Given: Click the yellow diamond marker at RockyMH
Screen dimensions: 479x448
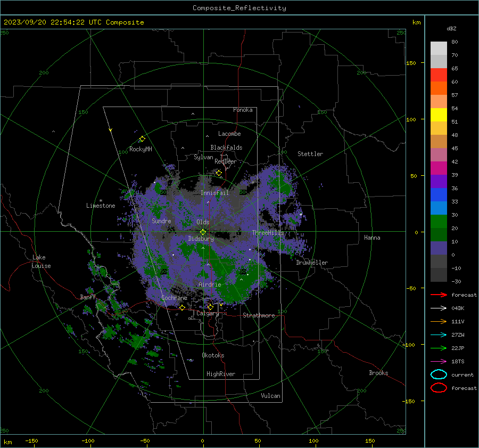Looking at the screenshot, I should 142,139.
